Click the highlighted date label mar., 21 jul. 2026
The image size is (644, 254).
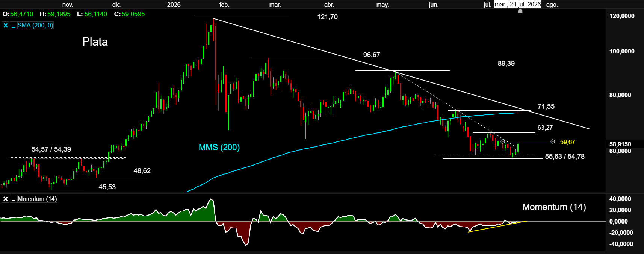[518, 5]
